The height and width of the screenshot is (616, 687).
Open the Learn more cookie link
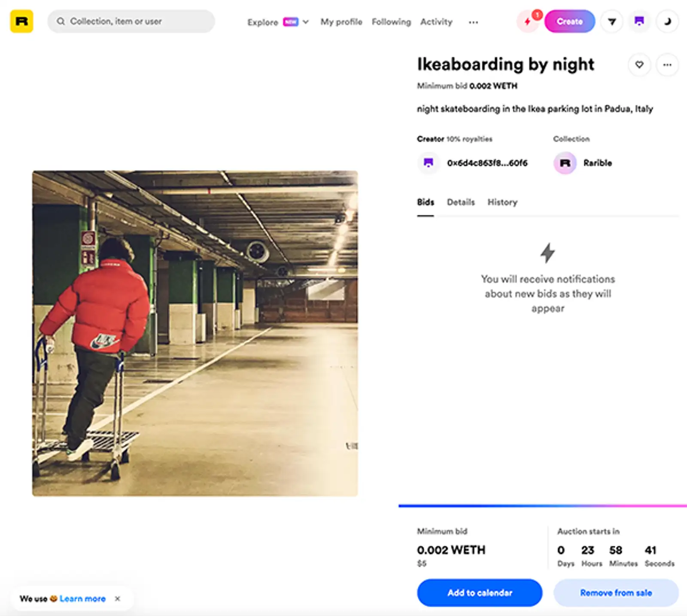(x=82, y=598)
